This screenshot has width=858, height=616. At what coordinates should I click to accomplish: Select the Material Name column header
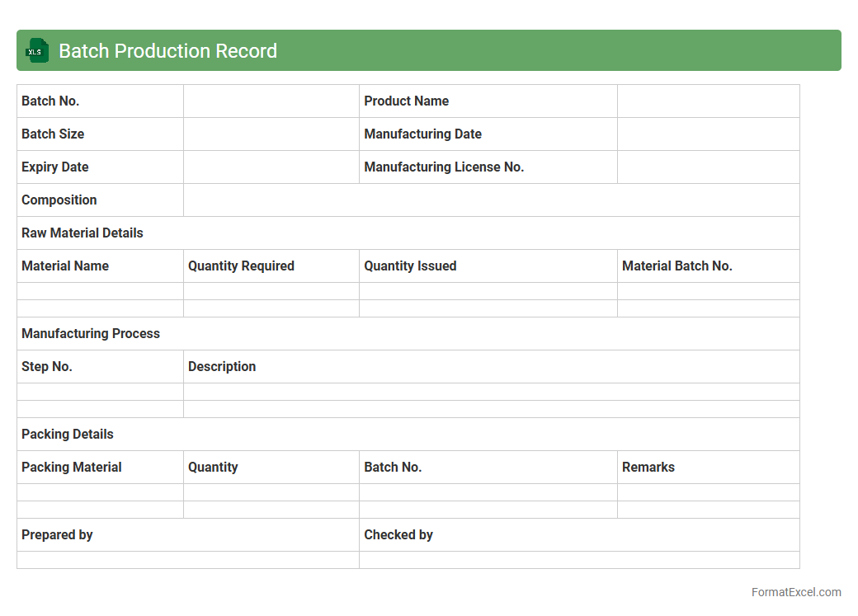click(x=65, y=266)
